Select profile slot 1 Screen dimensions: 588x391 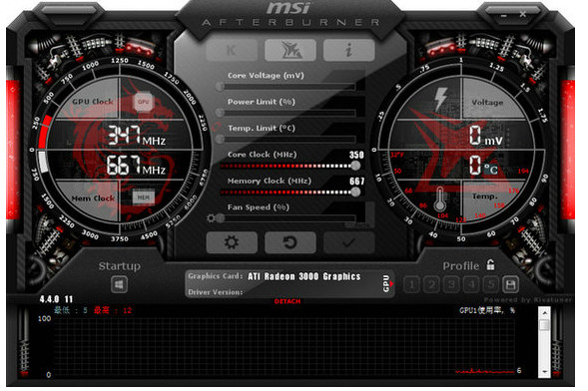pyautogui.click(x=411, y=284)
